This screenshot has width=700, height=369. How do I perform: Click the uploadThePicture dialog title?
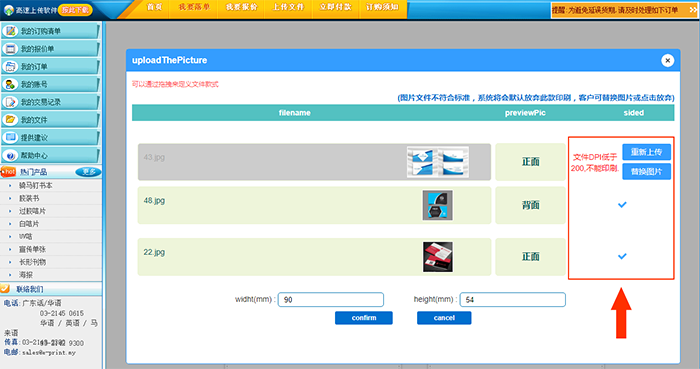[x=170, y=60]
